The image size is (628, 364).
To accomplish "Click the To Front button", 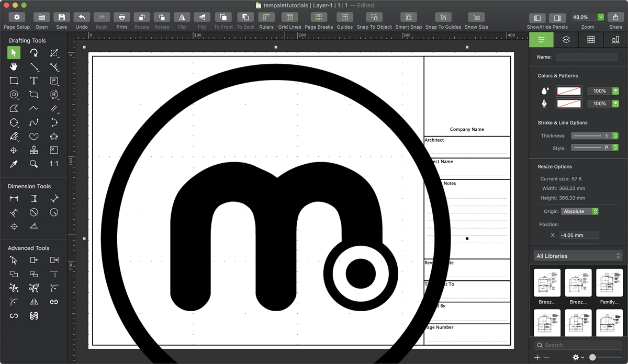I will 223,17.
